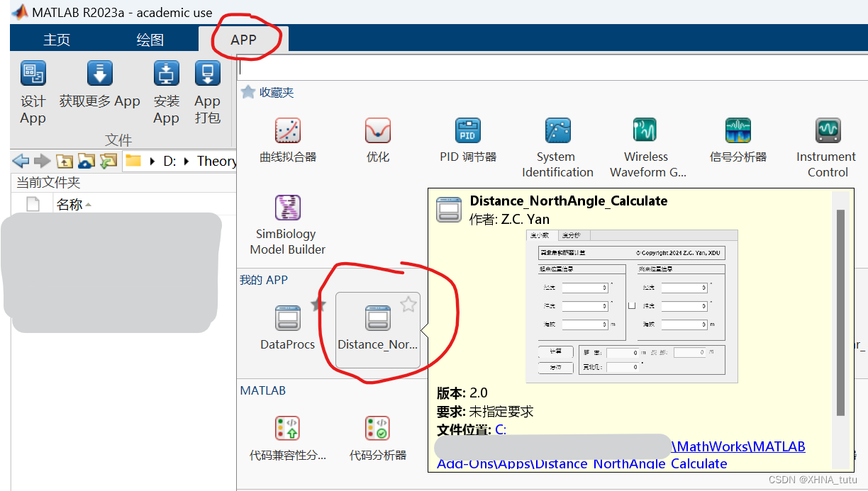Launch Curve Fitter (曲线拟合器) app
Viewport: 868px width, 491px height.
click(288, 140)
